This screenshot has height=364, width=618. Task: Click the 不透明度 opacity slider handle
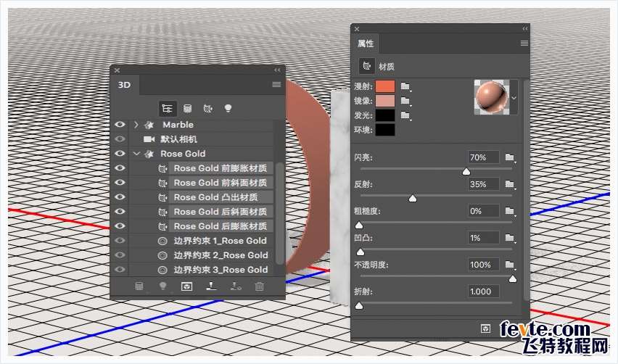pos(513,279)
